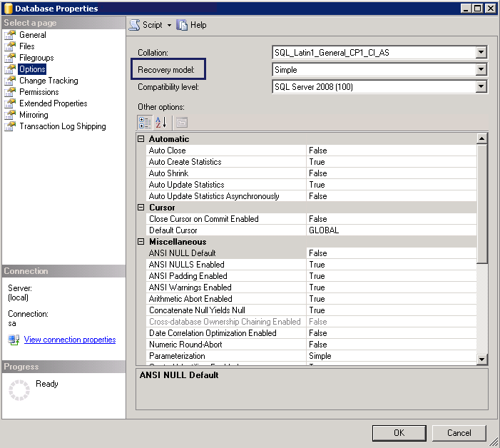
Task: Click the Filegroups page icon
Action: tap(10, 58)
